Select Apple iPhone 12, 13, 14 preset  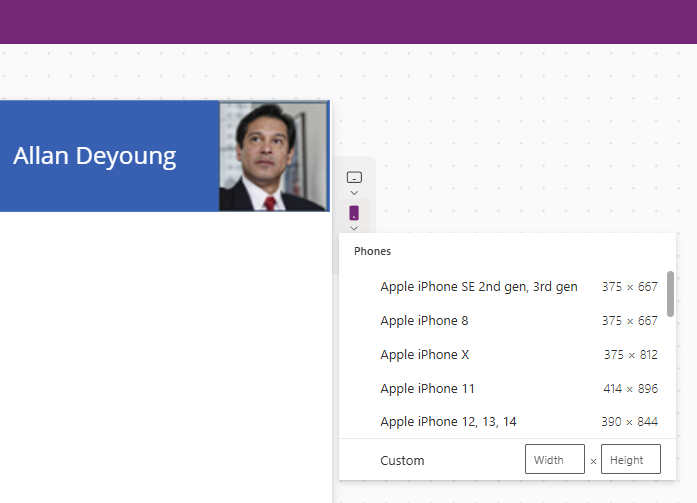click(x=507, y=421)
